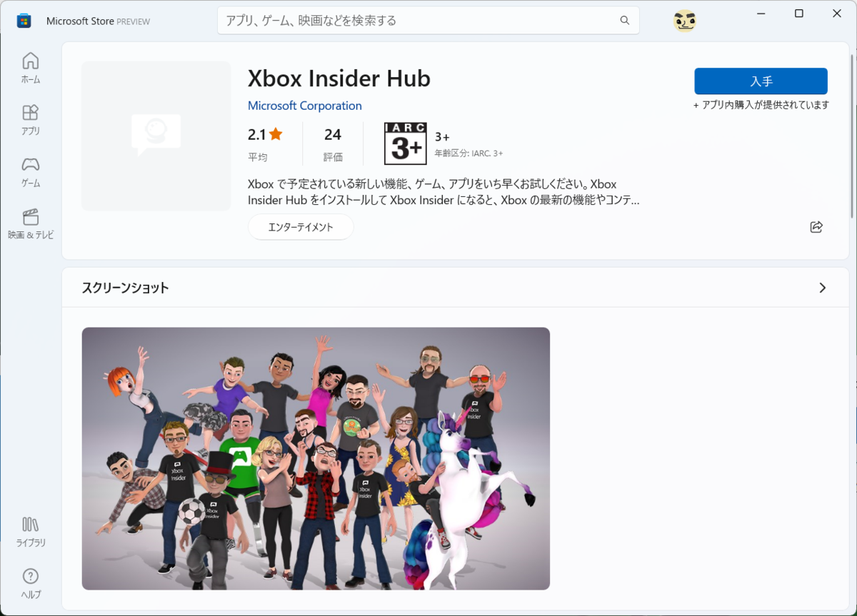Open Help from the sidebar
The height and width of the screenshot is (616, 857).
(x=31, y=584)
